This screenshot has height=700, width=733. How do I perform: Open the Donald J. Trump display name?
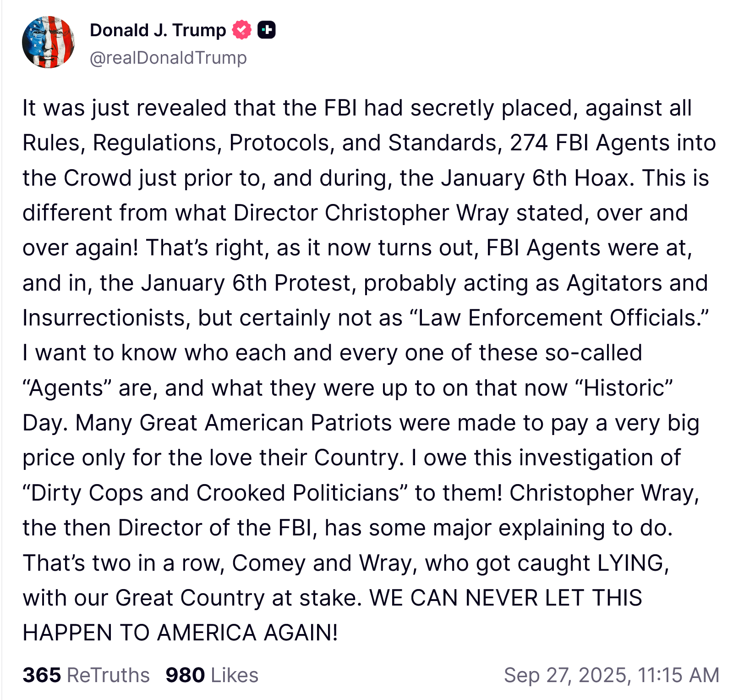[158, 30]
